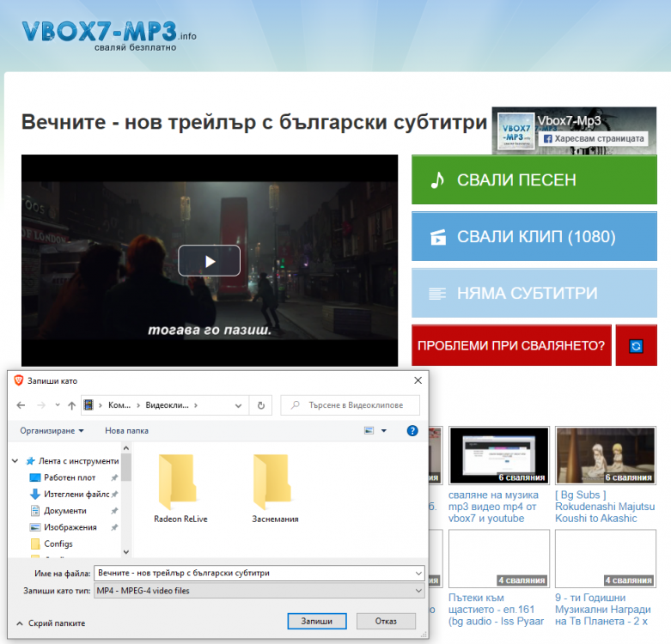Viewport: 671px width, 644px height.
Task: Click the blue refresh icon on red button
Action: point(636,345)
